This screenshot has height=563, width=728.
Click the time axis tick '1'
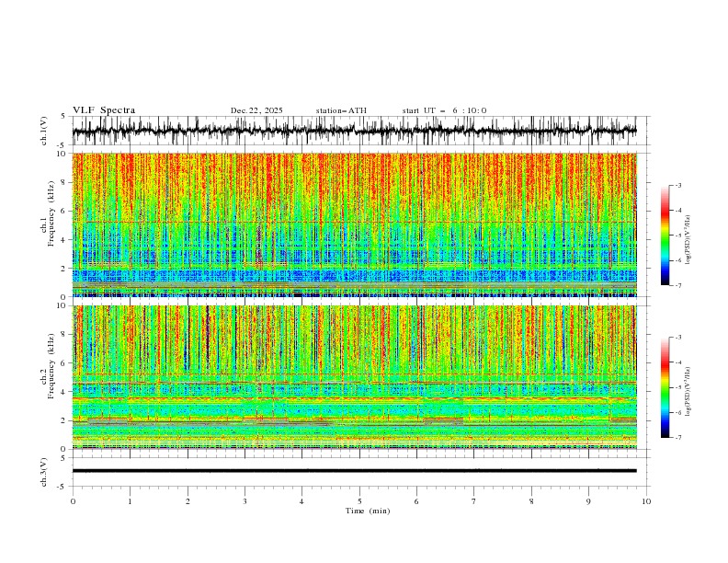click(x=130, y=501)
